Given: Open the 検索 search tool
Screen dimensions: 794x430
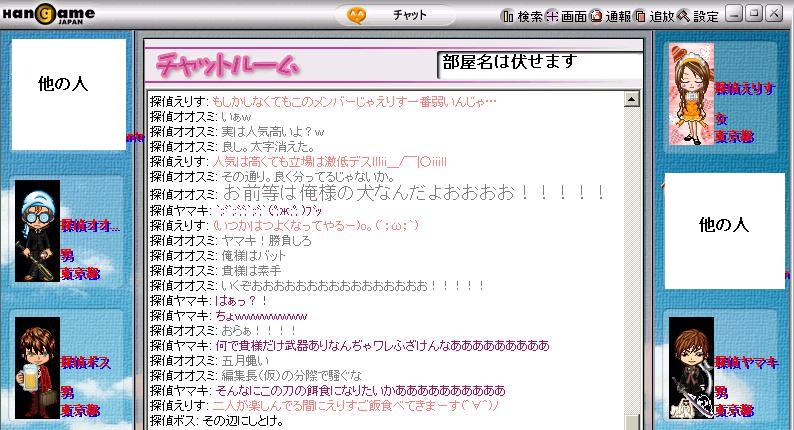Looking at the screenshot, I should tap(522, 16).
